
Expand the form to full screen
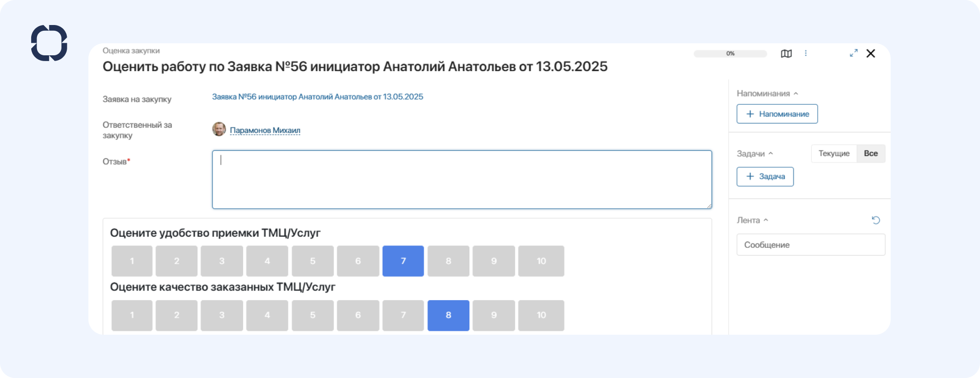pos(854,53)
